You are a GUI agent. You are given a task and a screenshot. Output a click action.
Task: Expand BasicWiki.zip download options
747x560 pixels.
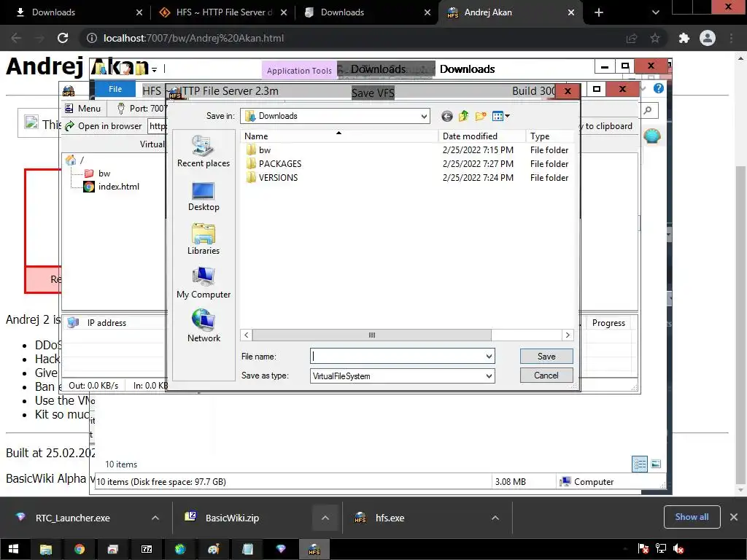[325, 518]
